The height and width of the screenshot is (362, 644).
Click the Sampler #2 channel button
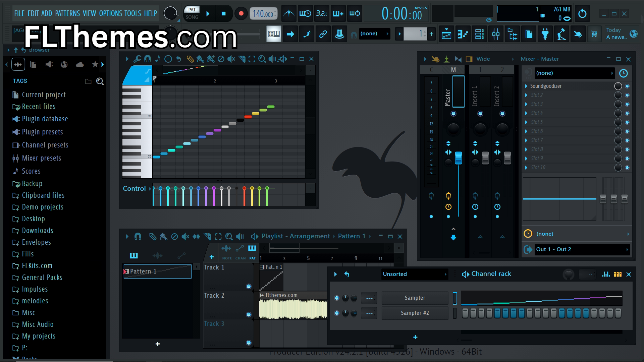[415, 313]
